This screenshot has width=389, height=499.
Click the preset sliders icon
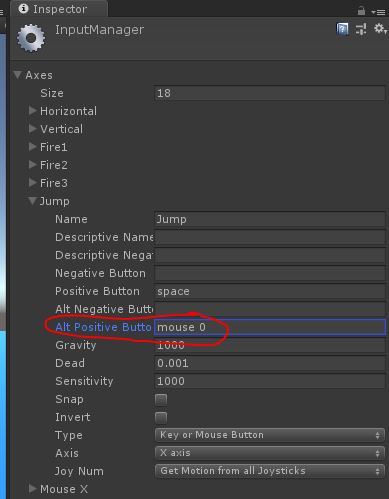(x=361, y=29)
